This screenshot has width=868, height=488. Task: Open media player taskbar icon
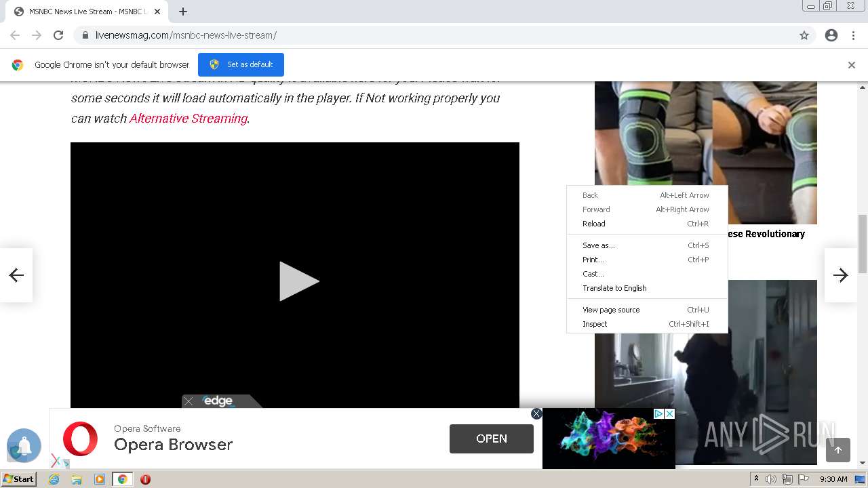[100, 479]
